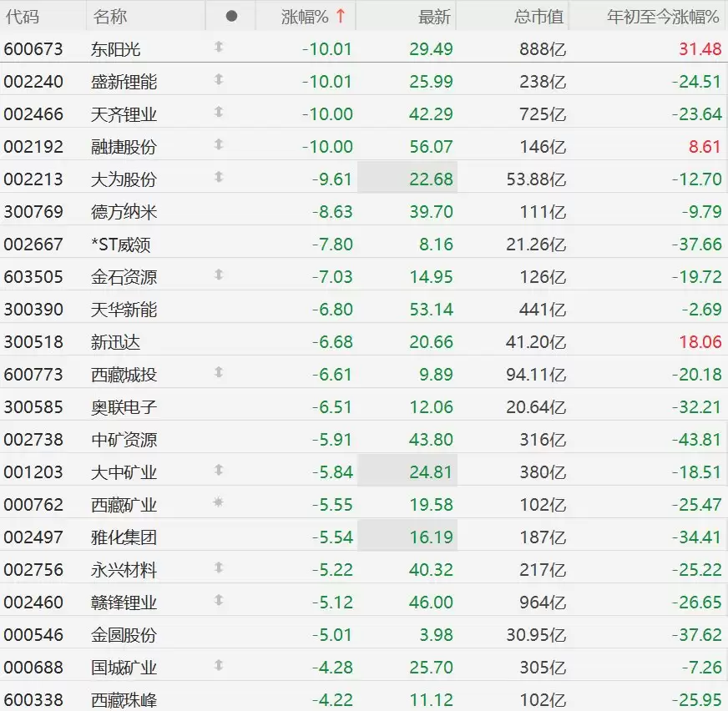Click the year-to-date value 18.06
This screenshot has height=711, width=728.
pyautogui.click(x=700, y=342)
